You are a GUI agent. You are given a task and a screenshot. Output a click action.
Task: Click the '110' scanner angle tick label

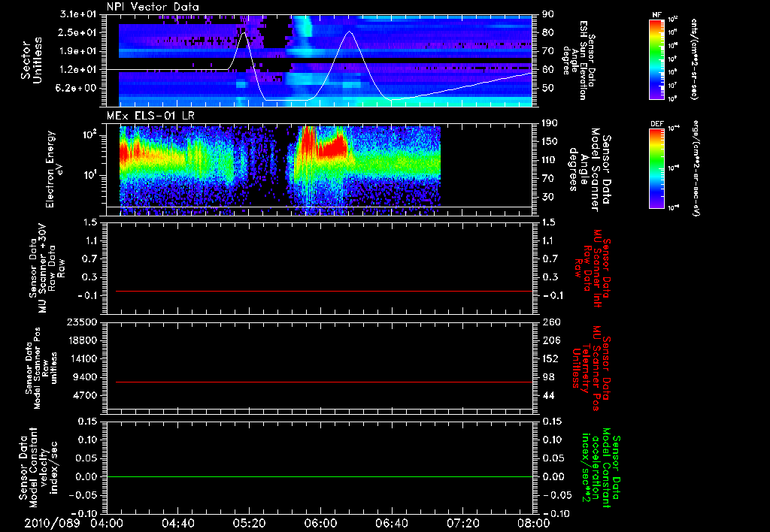[x=550, y=160]
